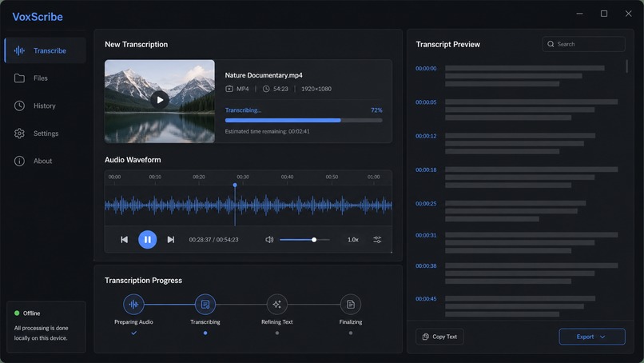The width and height of the screenshot is (644, 363).
Task: Mute audio with the speaker icon
Action: 269,240
